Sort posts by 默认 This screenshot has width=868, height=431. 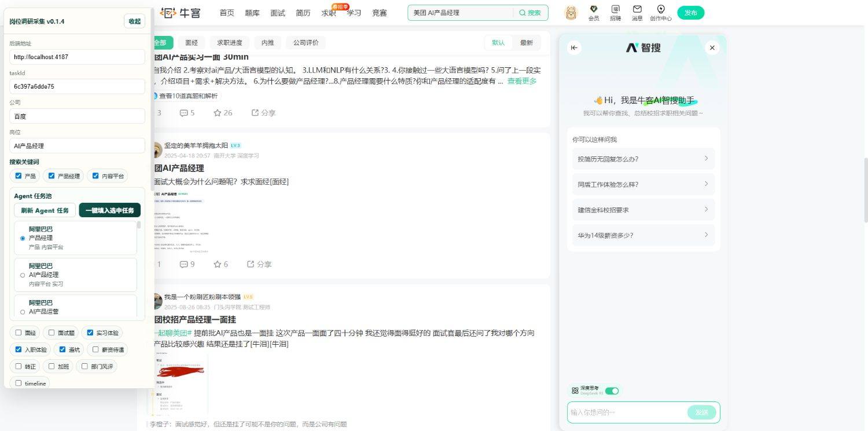(499, 43)
